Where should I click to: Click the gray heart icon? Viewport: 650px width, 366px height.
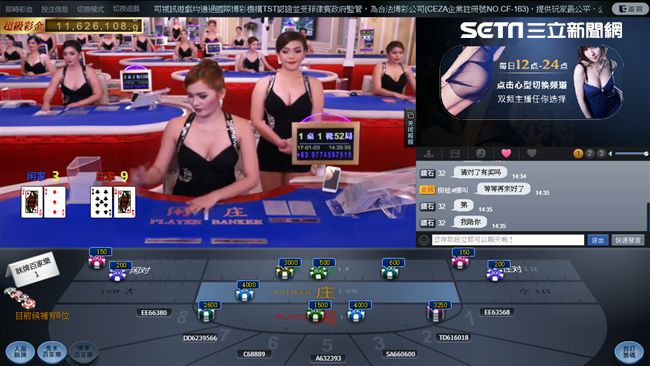(x=531, y=153)
